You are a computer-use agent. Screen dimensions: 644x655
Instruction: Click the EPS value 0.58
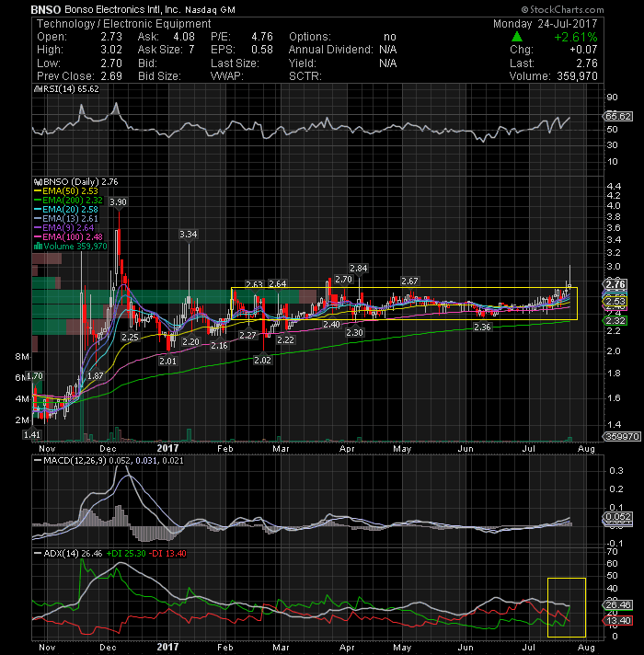262,50
